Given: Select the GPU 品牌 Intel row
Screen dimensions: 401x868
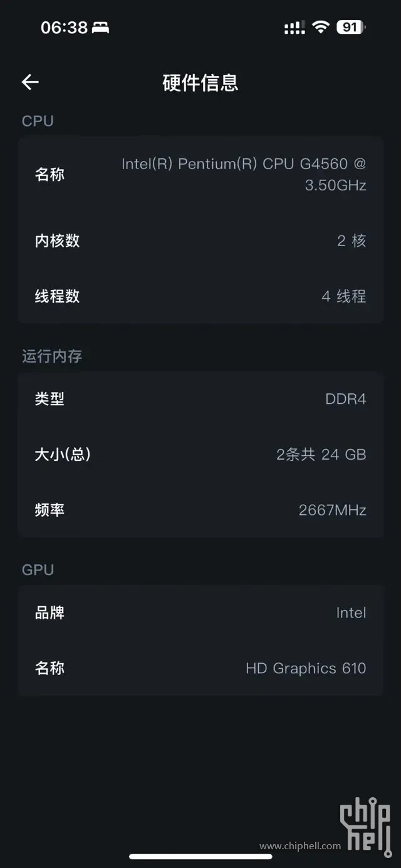Looking at the screenshot, I should [x=200, y=612].
